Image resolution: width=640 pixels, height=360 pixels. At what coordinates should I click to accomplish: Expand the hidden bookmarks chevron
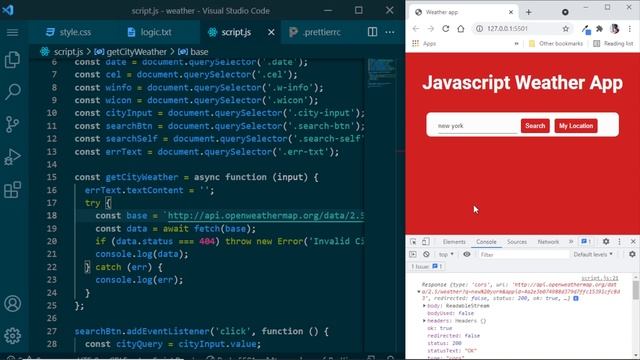(x=516, y=43)
